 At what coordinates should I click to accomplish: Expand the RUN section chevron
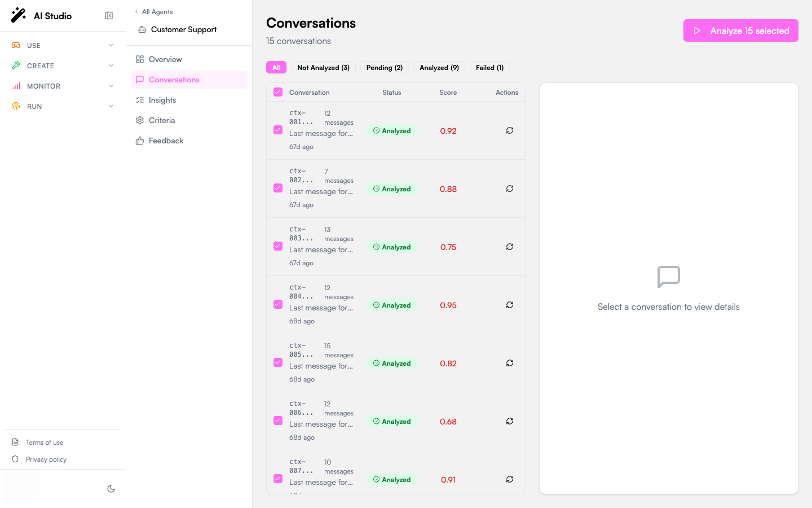point(111,106)
